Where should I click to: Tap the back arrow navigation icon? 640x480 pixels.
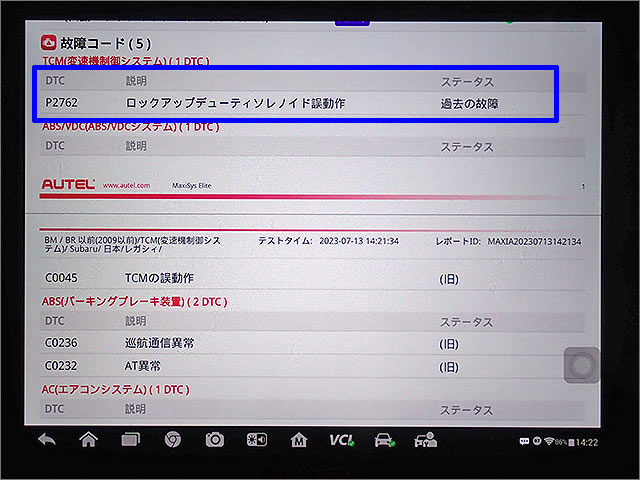click(47, 440)
